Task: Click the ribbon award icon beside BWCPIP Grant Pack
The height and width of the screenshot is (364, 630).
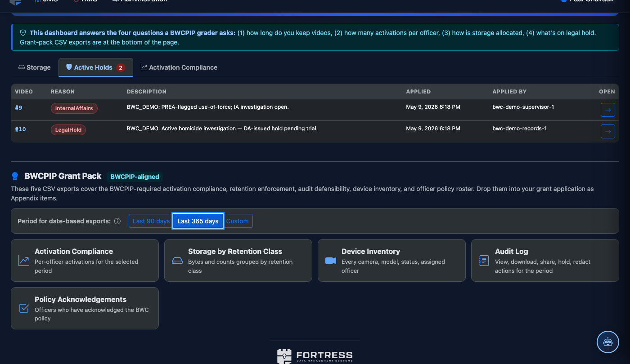Action: [x=15, y=176]
